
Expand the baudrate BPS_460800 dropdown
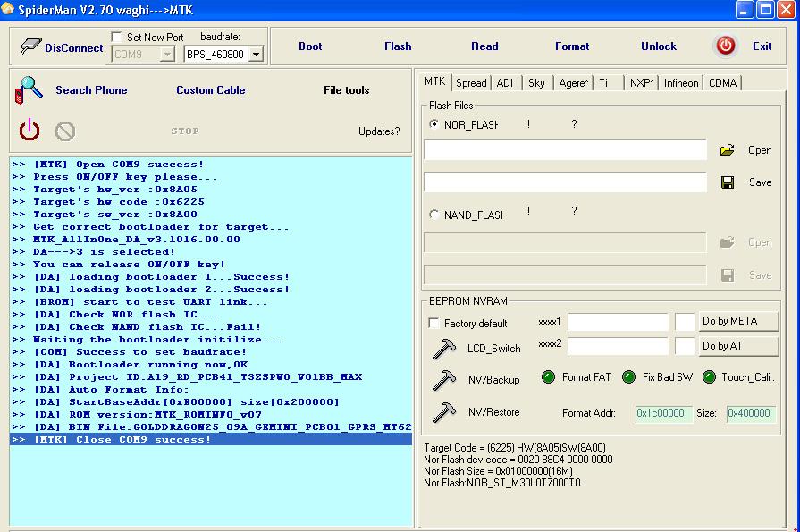click(x=257, y=55)
